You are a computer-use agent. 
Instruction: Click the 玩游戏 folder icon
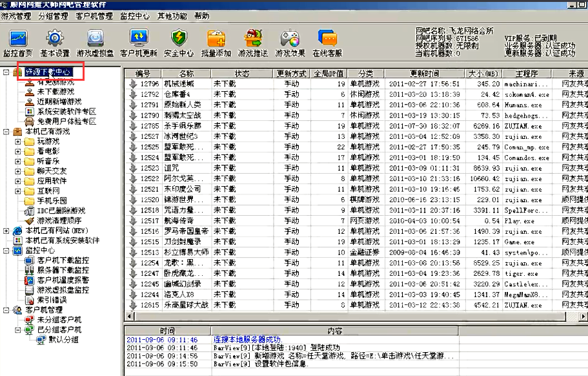(x=29, y=141)
